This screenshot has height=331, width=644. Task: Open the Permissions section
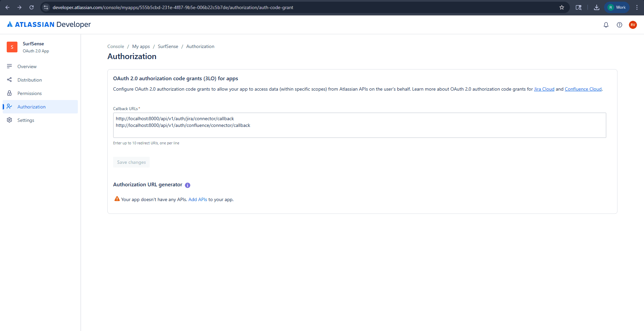[30, 93]
